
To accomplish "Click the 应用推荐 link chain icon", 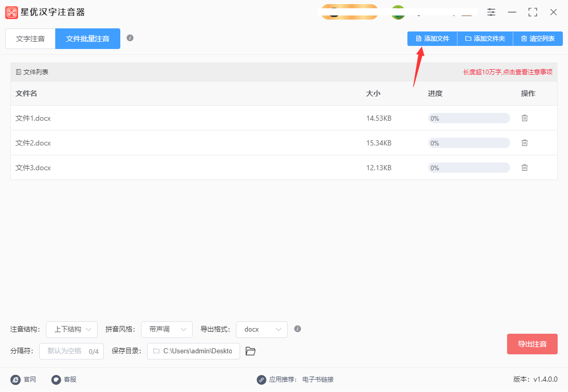I will [x=262, y=380].
